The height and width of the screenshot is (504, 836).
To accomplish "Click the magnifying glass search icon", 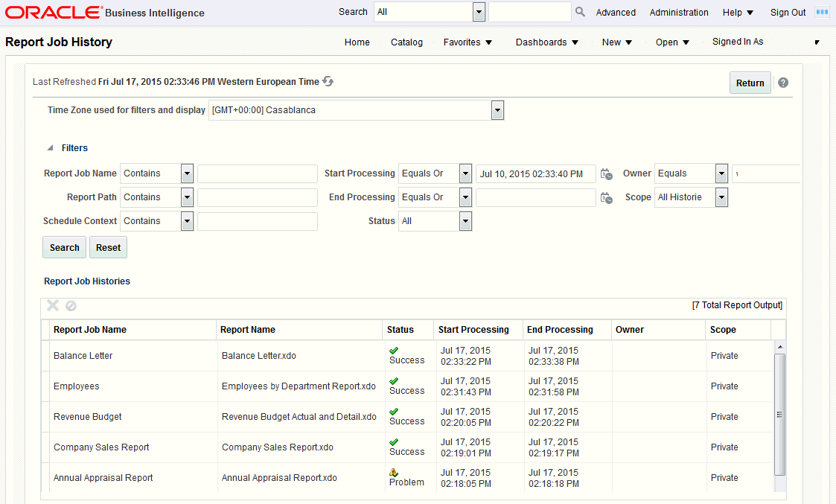I will coord(580,12).
